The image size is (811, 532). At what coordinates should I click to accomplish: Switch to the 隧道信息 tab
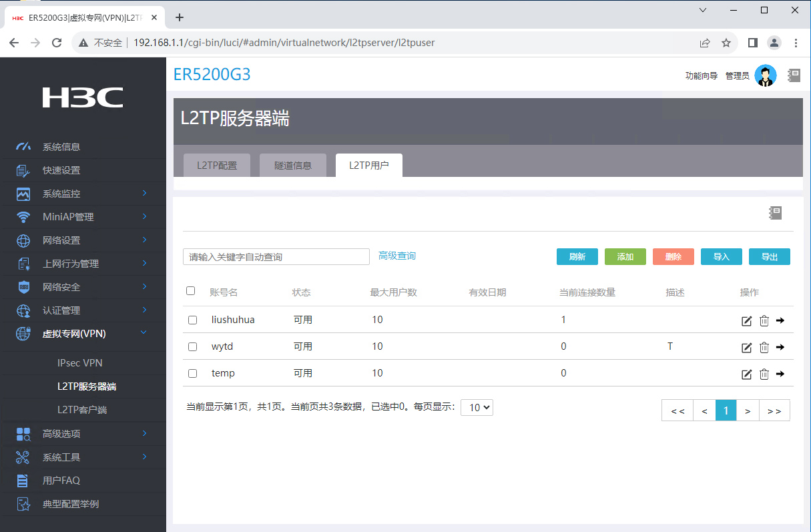pyautogui.click(x=293, y=166)
